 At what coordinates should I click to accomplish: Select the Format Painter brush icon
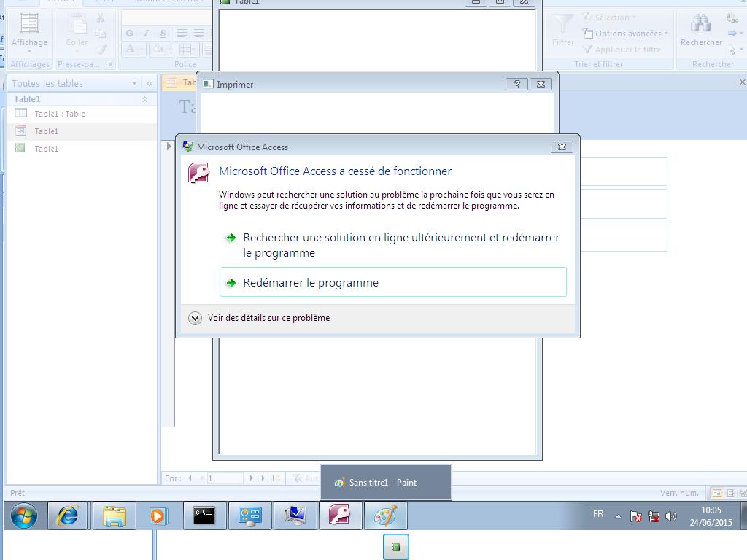click(101, 49)
